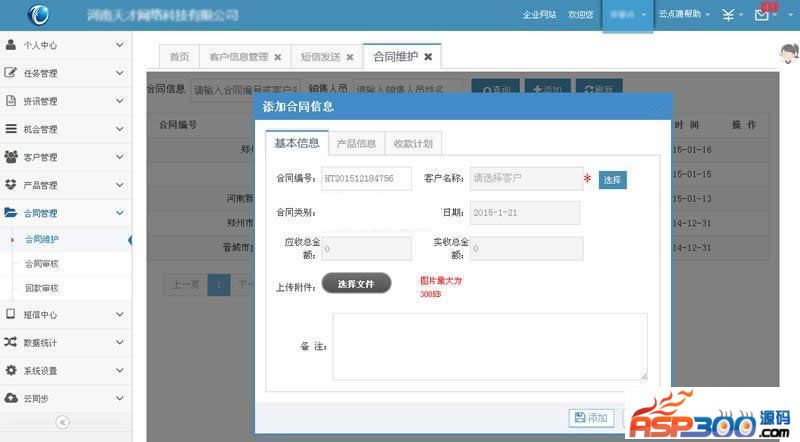
Task: Expand the 个人中心 chevron
Action: pyautogui.click(x=119, y=45)
